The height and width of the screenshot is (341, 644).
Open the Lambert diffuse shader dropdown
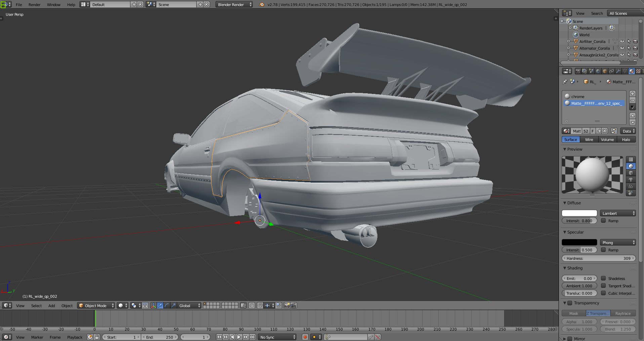tap(618, 213)
